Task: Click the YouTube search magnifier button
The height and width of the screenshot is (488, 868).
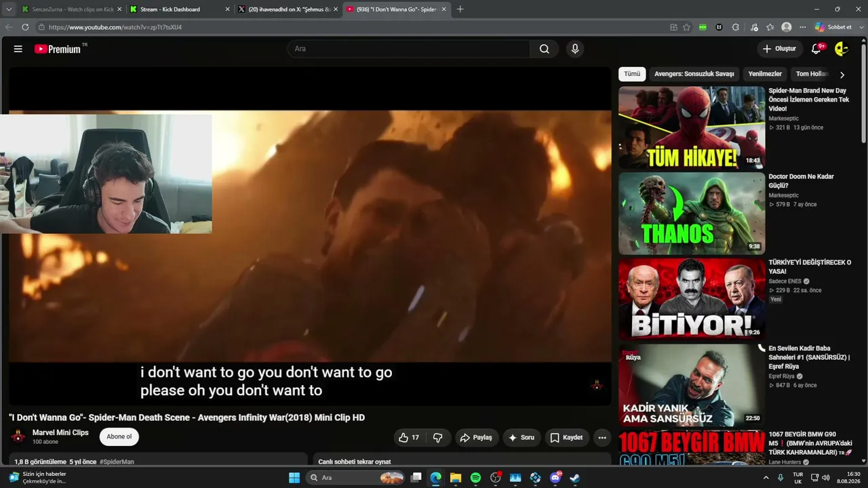Action: click(x=544, y=49)
